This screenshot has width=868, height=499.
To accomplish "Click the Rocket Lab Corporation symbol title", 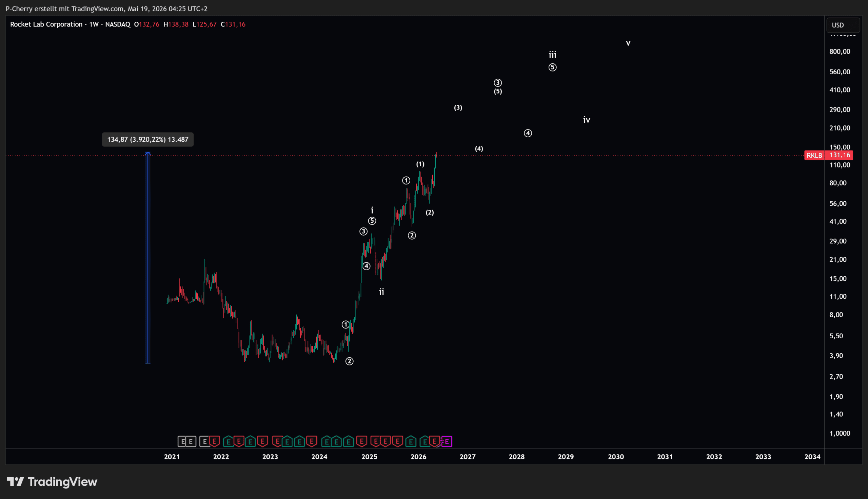I will click(46, 24).
